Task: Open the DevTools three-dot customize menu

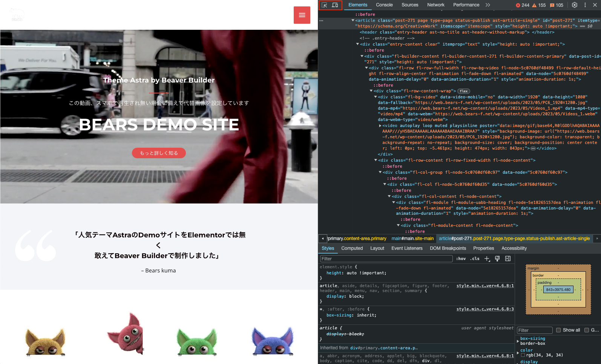Action: (585, 5)
